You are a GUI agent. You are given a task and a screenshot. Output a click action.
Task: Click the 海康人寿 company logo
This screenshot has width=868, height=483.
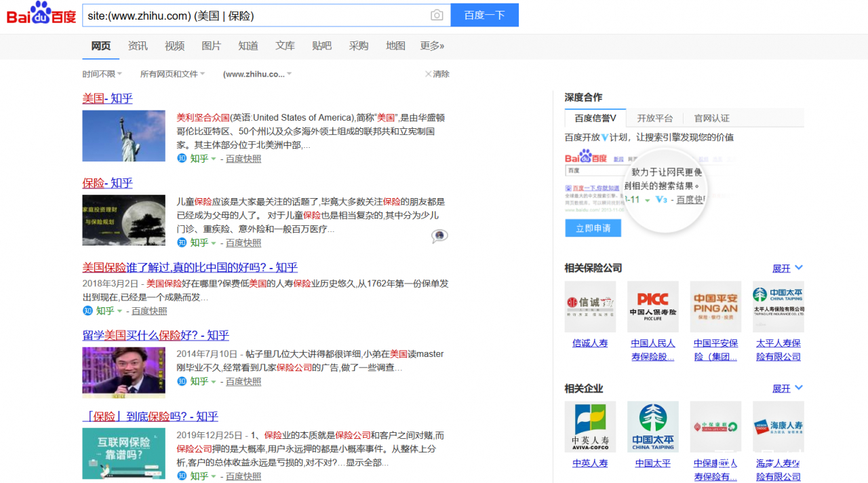(x=778, y=426)
